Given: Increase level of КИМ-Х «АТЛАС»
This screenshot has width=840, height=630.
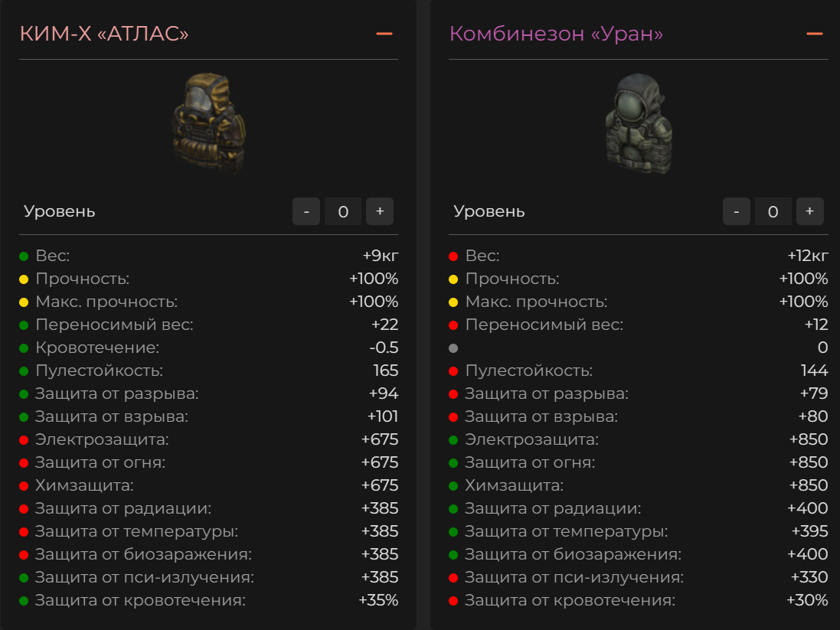Looking at the screenshot, I should coord(380,211).
